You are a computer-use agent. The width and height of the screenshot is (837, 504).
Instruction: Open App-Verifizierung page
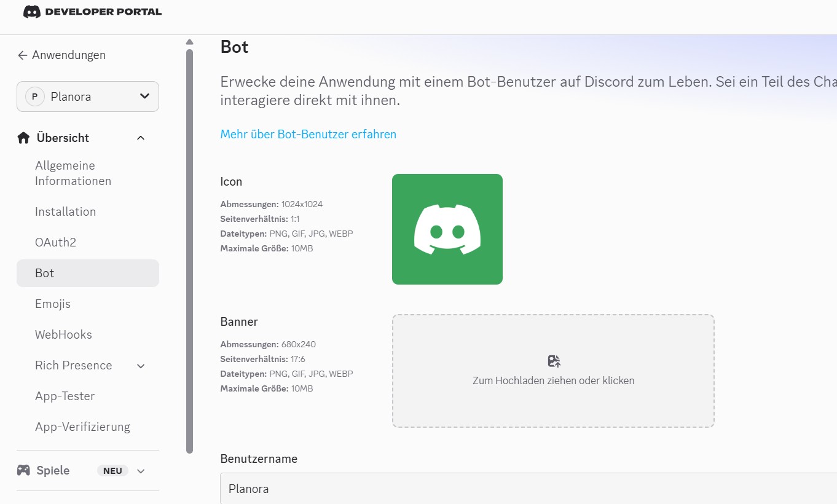82,427
